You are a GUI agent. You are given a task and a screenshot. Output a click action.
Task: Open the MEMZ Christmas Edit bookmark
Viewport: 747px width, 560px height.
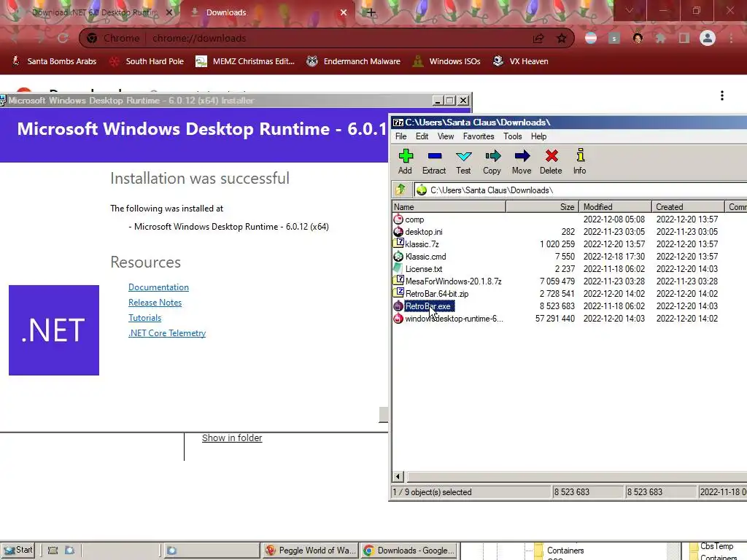click(245, 61)
